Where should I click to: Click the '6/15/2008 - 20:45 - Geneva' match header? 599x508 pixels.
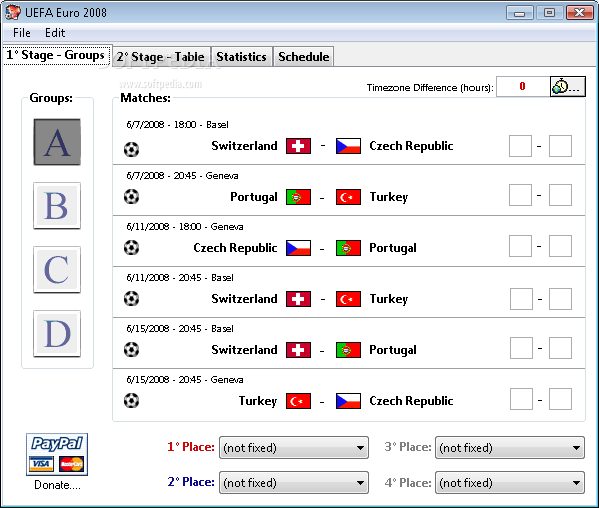coord(185,380)
